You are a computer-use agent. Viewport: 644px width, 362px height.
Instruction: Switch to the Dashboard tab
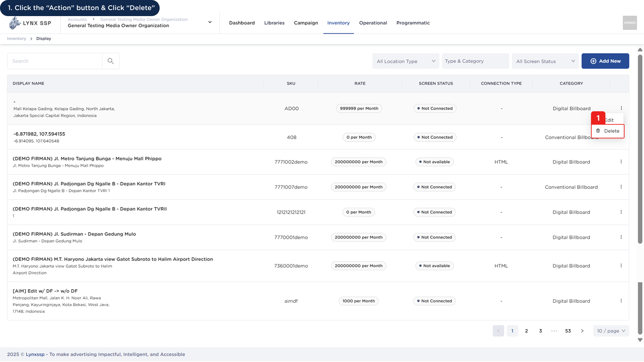click(x=242, y=23)
